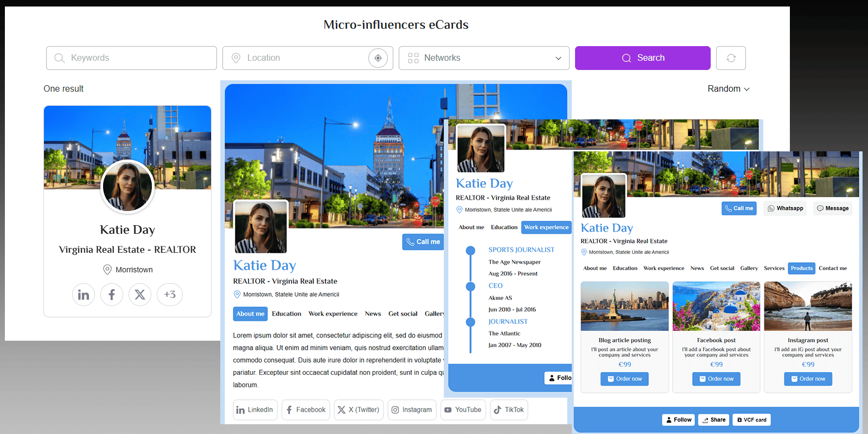Select the Products tab
Screen dimensions: 868x434
click(801, 268)
